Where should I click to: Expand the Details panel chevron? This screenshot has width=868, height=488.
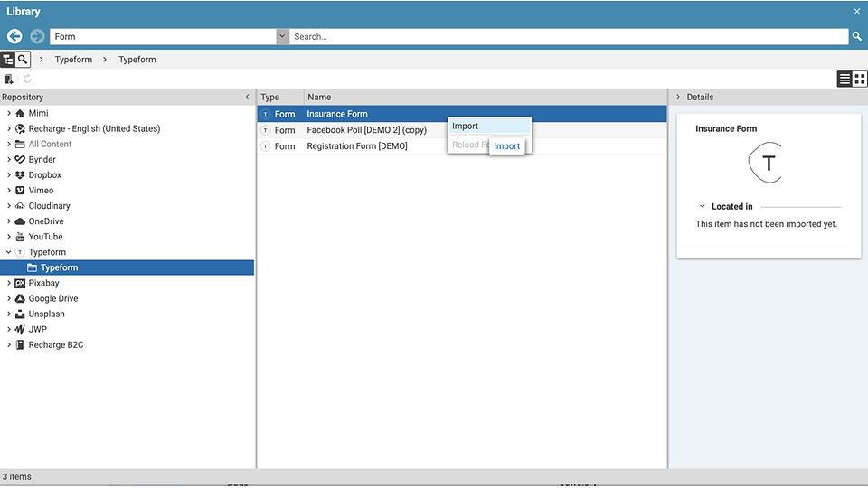(678, 97)
